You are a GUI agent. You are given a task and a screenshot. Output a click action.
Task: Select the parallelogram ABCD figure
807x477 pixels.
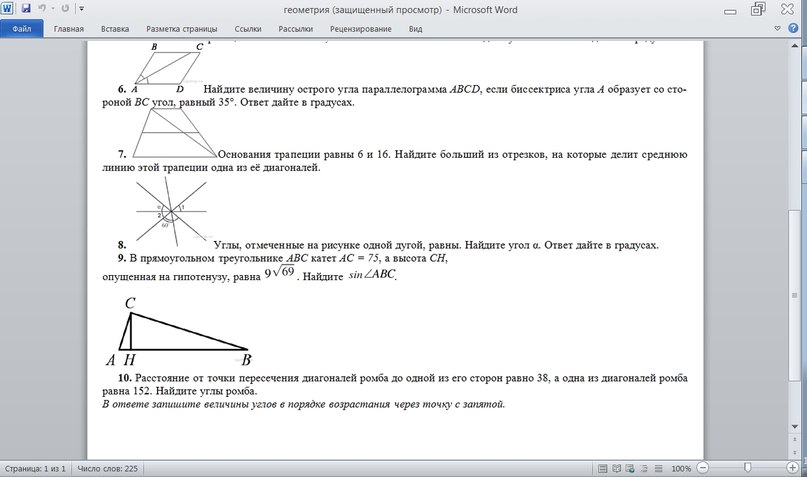point(167,67)
